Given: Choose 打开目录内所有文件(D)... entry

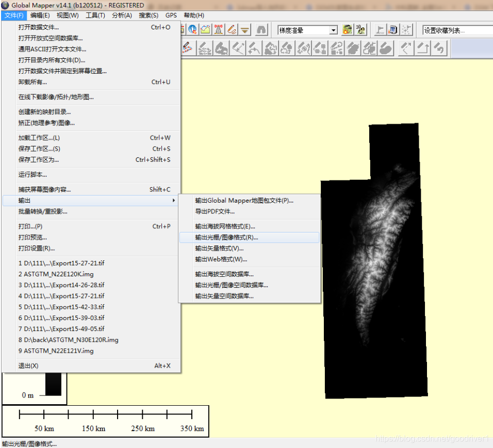Looking at the screenshot, I should coord(91,60).
